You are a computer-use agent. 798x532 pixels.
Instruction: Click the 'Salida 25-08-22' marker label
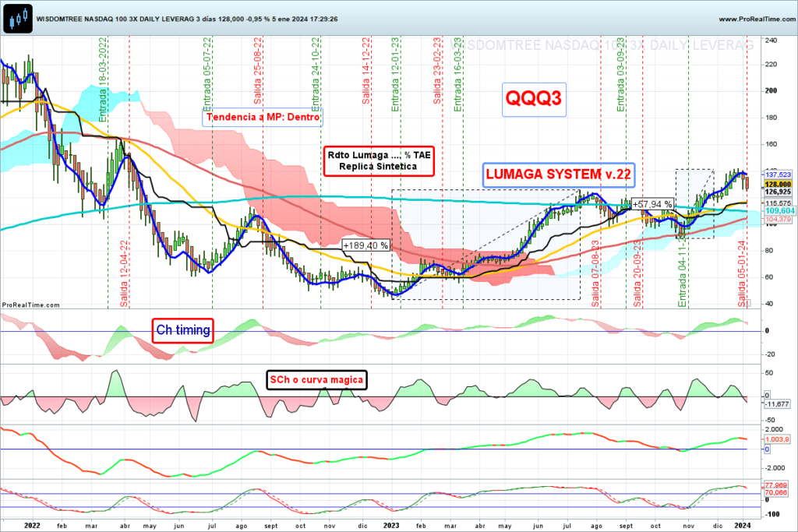[257, 71]
